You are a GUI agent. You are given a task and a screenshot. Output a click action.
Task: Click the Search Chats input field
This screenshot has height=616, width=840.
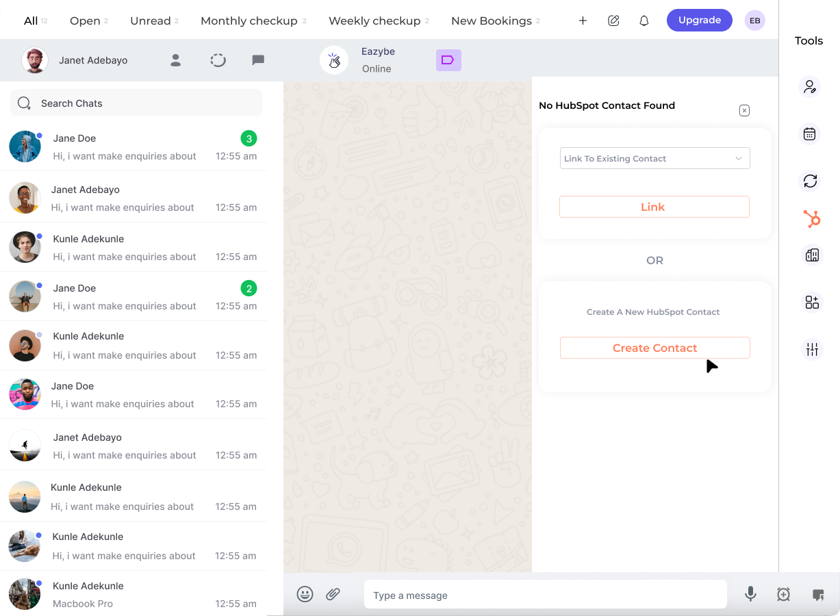(136, 103)
